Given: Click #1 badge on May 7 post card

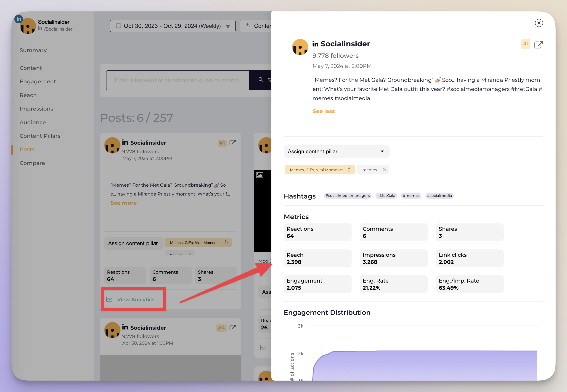Looking at the screenshot, I should [x=222, y=143].
